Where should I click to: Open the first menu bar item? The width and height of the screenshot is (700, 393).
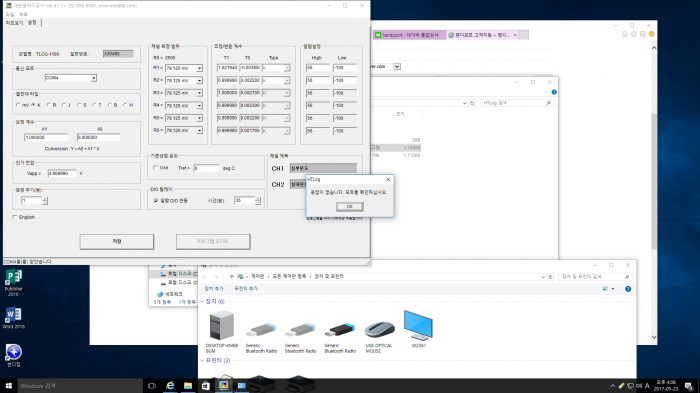click(x=9, y=14)
